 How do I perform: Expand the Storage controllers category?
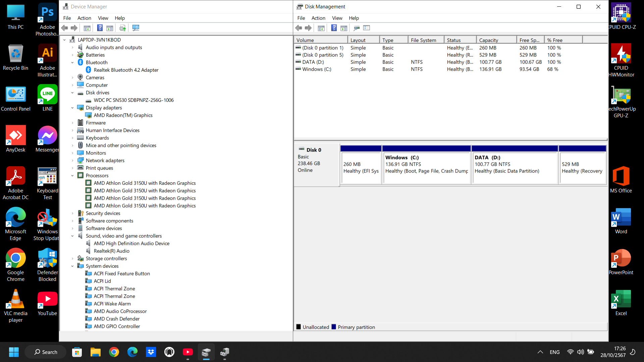(x=72, y=259)
